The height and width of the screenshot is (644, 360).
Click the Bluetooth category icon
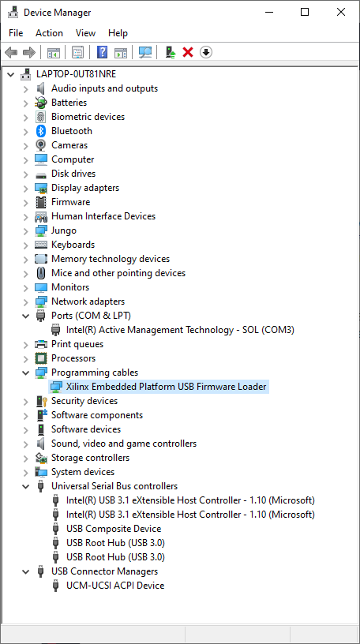(x=41, y=131)
